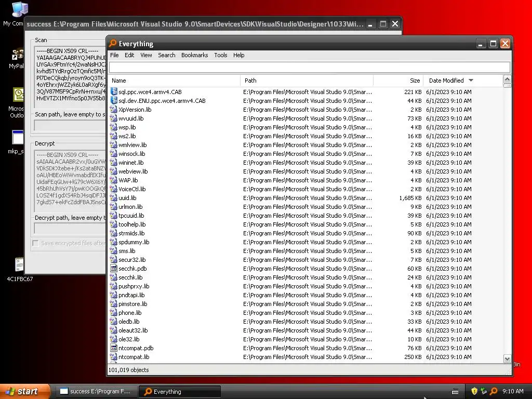Click the wsp.lib file icon
The height and width of the screenshot is (399, 532).
tap(114, 127)
